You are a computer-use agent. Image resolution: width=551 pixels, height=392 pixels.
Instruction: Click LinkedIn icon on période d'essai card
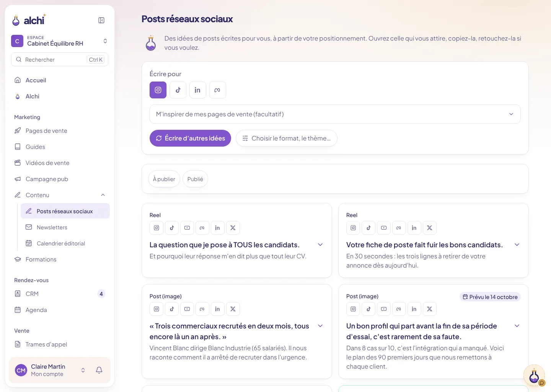(x=414, y=309)
